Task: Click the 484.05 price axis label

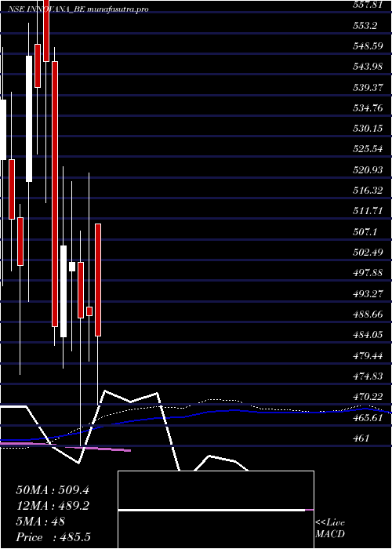Action: pyautogui.click(x=368, y=335)
